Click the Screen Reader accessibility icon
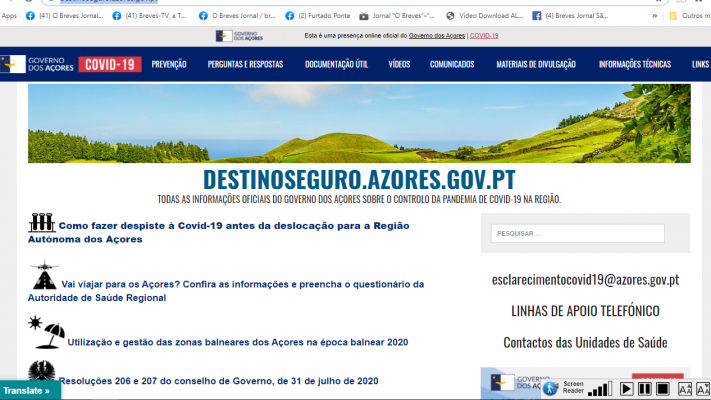Image resolution: width=711 pixels, height=400 pixels. pyautogui.click(x=549, y=388)
